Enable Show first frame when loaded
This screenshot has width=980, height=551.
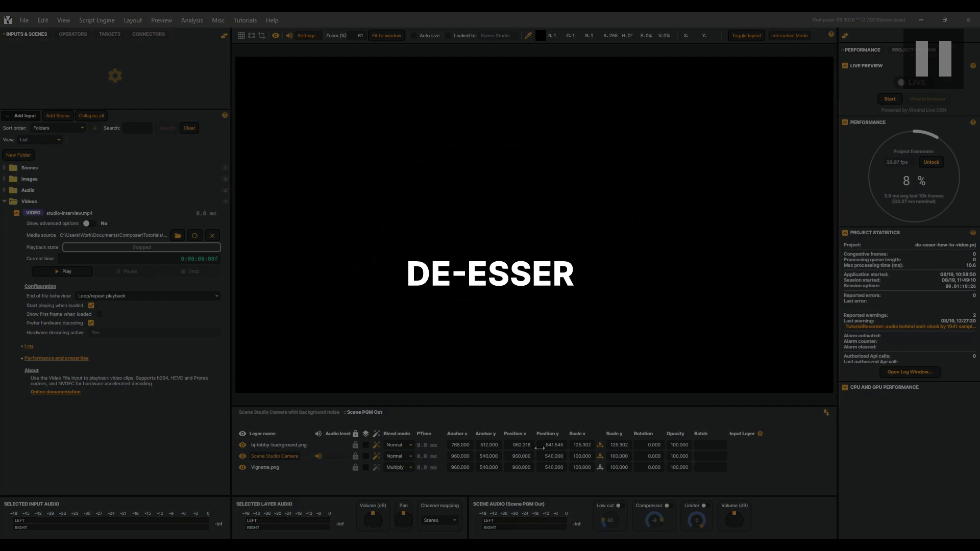(100, 314)
